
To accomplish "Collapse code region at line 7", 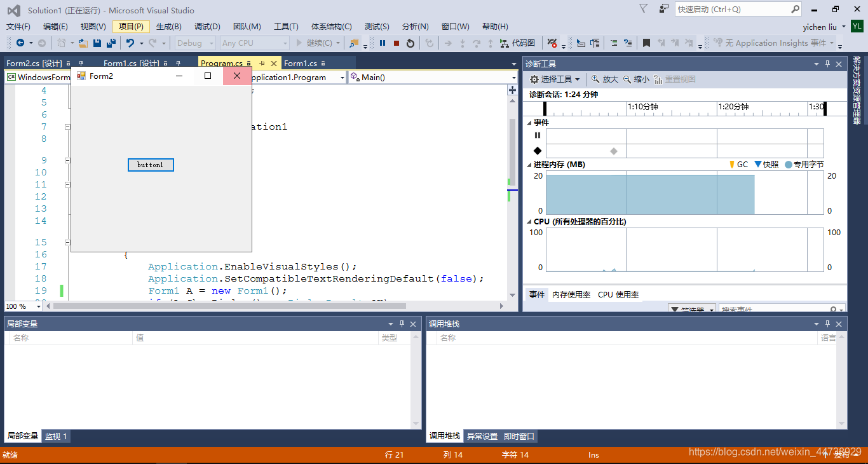I will (x=67, y=126).
